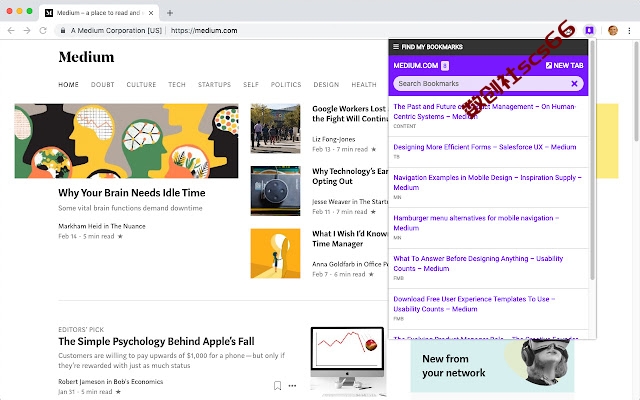The image size is (640, 400).
Task: Open the iMac chart thumbnail image
Action: (347, 361)
